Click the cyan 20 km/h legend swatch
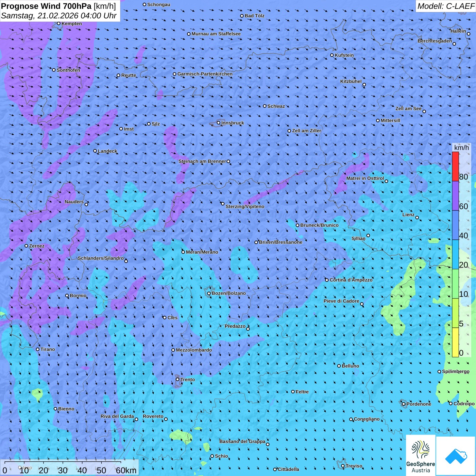Image resolution: width=476 pixels, height=476 pixels. tap(455, 255)
